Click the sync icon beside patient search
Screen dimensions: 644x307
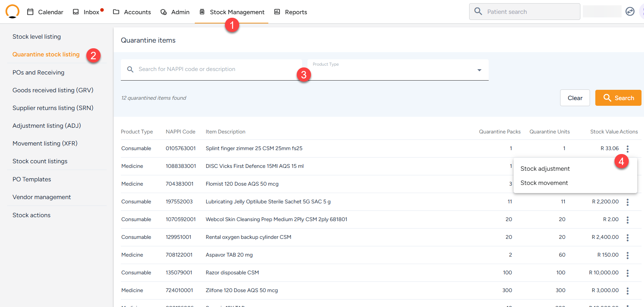(630, 12)
